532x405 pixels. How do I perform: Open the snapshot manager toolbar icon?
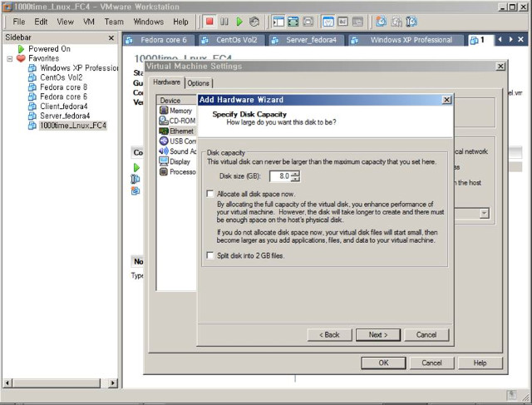[411, 22]
